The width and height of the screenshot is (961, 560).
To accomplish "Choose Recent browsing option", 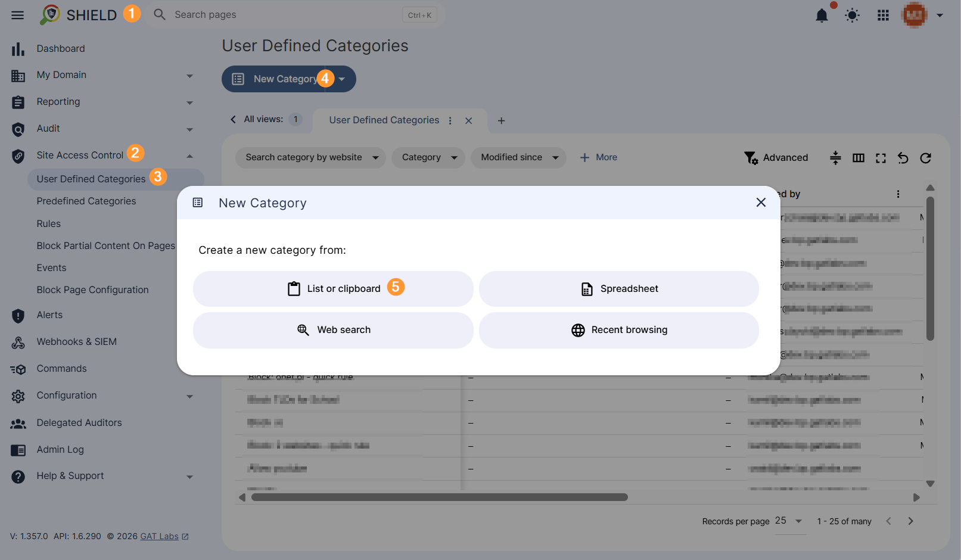I will pos(619,330).
